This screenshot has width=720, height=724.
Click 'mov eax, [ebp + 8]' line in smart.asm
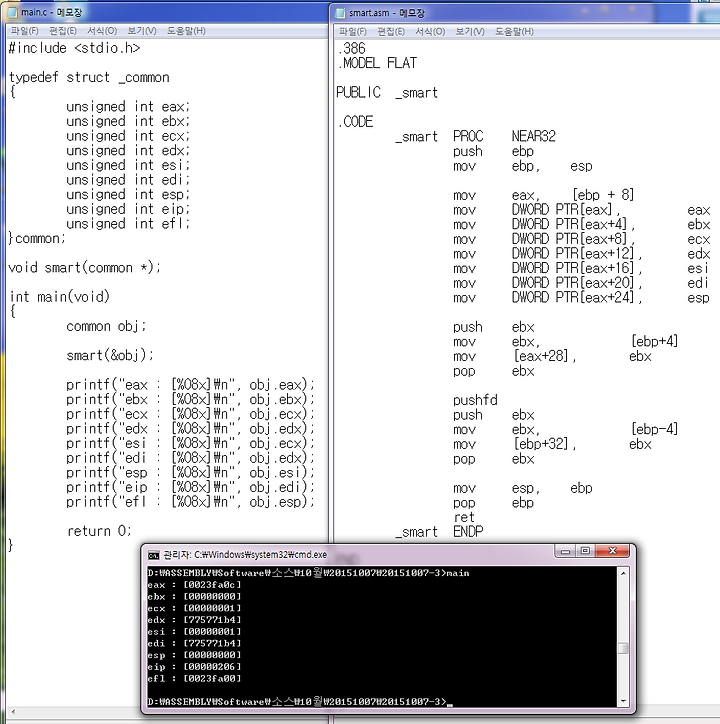[544, 195]
